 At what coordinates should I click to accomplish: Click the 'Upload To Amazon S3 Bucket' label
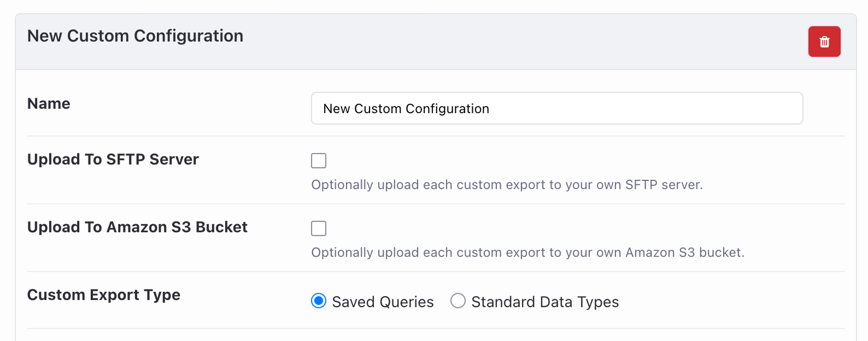pyautogui.click(x=137, y=227)
